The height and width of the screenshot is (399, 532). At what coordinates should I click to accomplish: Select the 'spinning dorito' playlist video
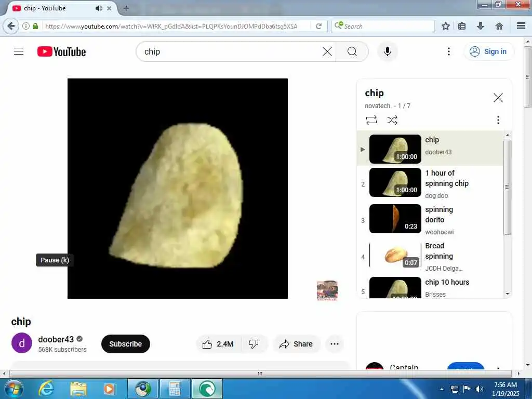430,220
